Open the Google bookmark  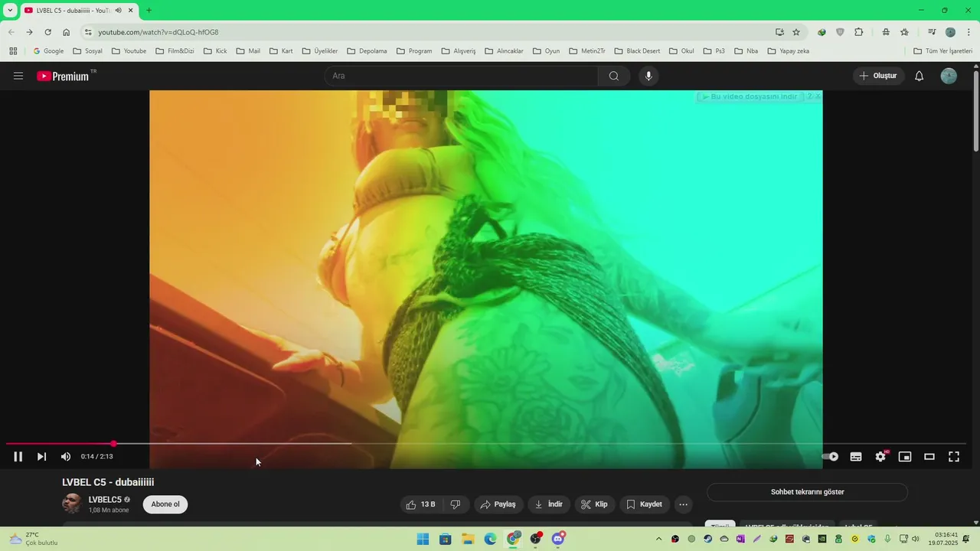[x=48, y=51]
